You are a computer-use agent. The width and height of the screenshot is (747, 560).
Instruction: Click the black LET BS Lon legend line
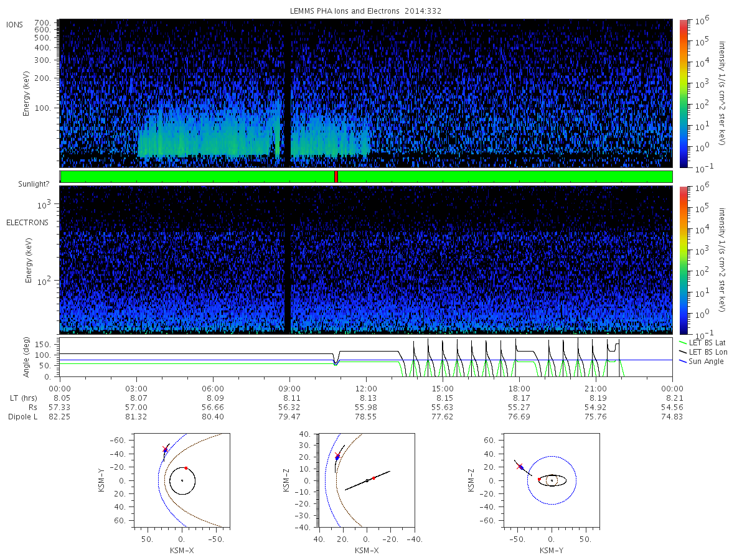(683, 352)
